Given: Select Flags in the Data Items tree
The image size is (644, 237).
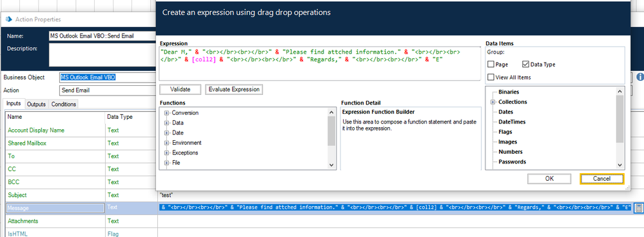Looking at the screenshot, I should click(x=505, y=132).
